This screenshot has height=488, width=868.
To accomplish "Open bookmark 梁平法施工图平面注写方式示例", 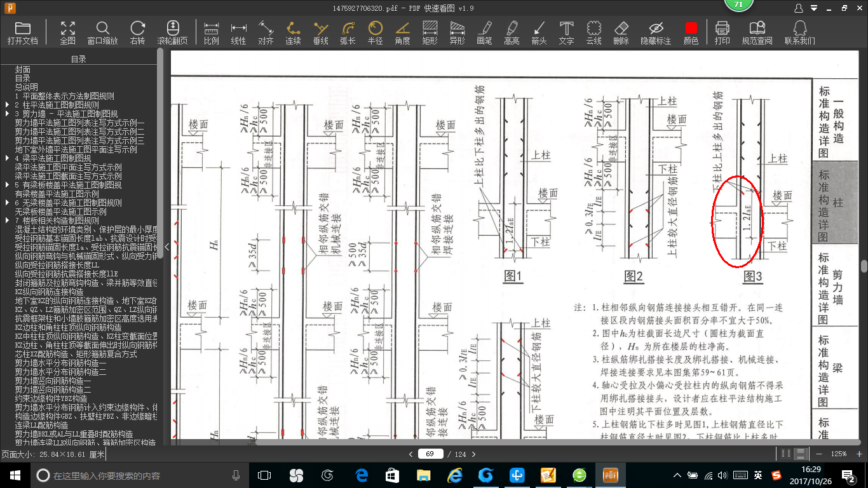I will pyautogui.click(x=69, y=167).
